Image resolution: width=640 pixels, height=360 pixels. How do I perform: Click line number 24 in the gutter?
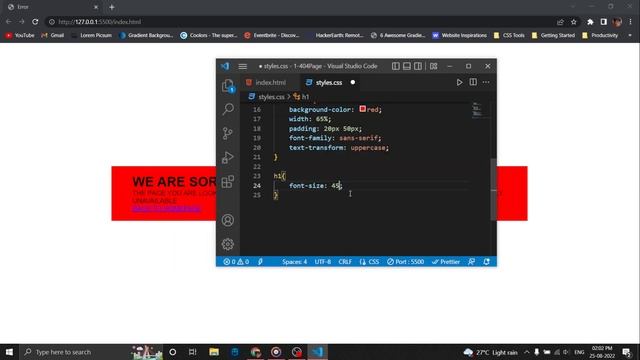256,186
